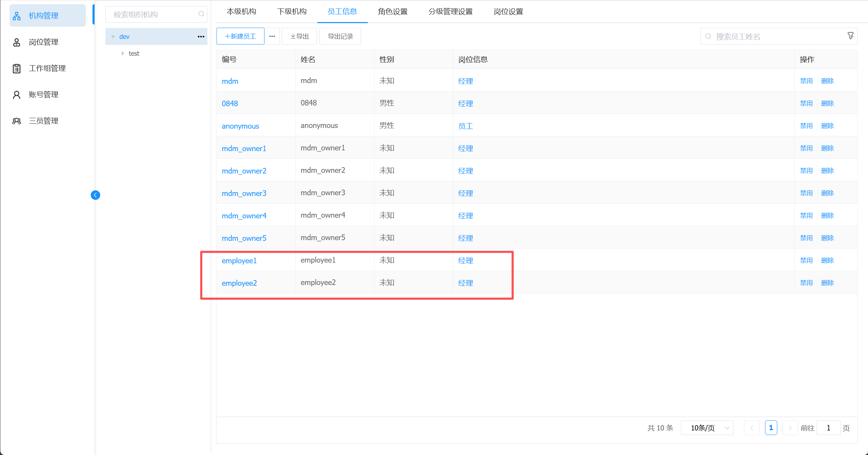Click the 工作组管理 clipboard icon
Screen dimensions: 868x455
(16, 68)
